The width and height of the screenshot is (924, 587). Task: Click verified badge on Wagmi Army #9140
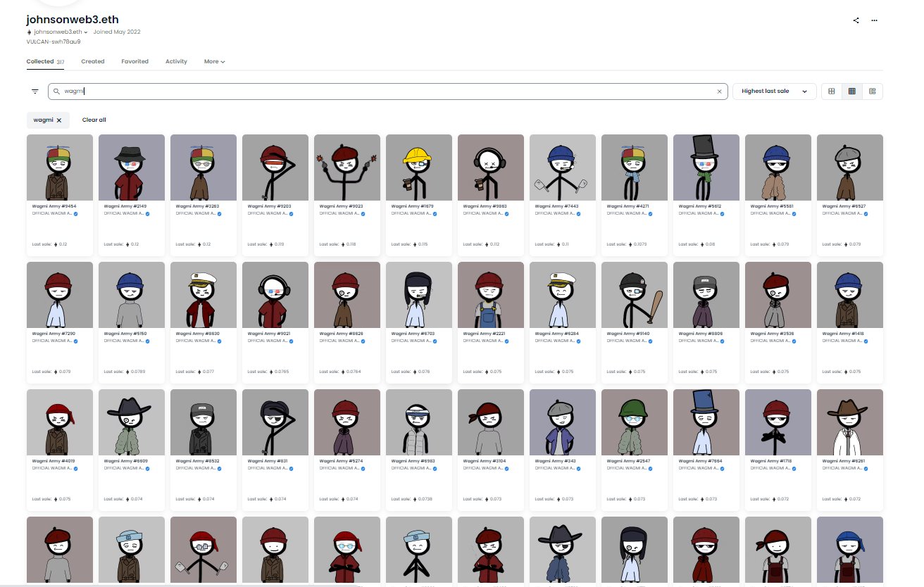650,340
